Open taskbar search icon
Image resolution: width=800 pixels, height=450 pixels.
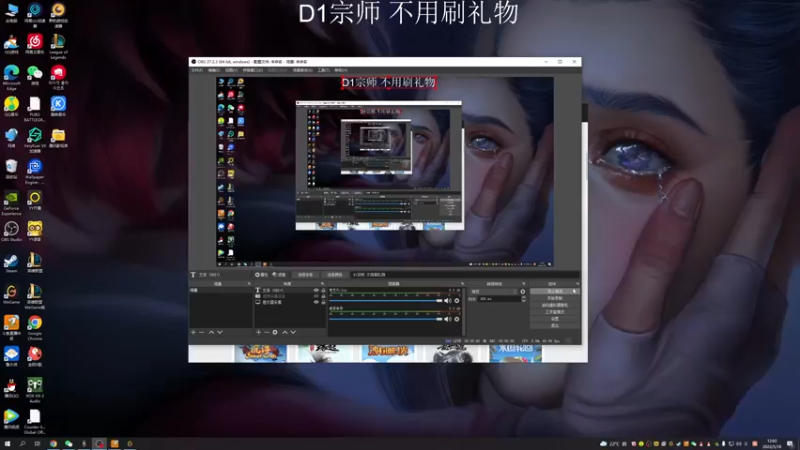(22, 444)
